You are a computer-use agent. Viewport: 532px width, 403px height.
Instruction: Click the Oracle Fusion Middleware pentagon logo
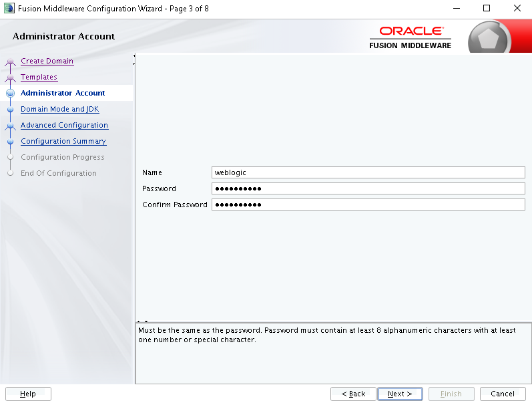pos(488,38)
